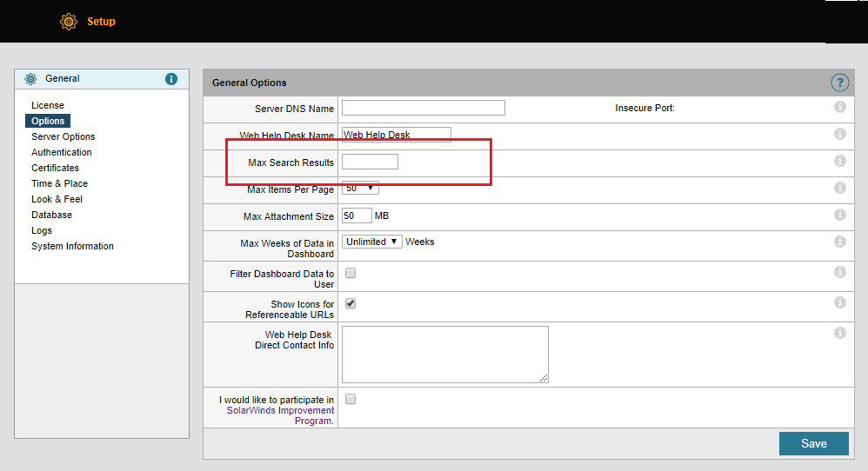Focus the Max Search Results field
868x471 pixels.
pyautogui.click(x=370, y=162)
